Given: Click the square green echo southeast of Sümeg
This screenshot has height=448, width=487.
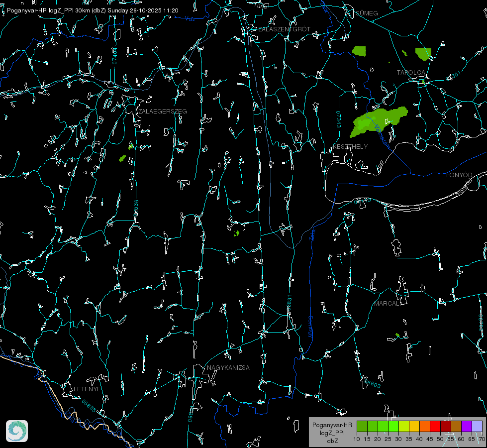Looking at the screenshot, I should 359,51.
